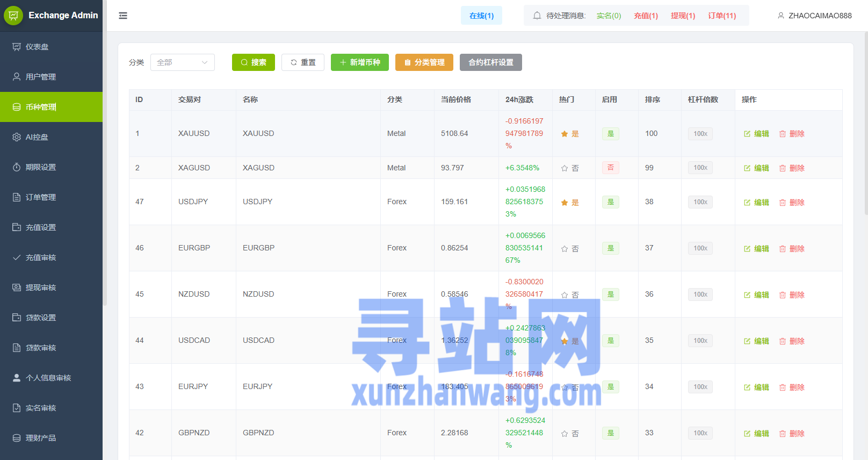The height and width of the screenshot is (460, 868).
Task: Click the Forex category of USDCAD row
Action: click(397, 340)
